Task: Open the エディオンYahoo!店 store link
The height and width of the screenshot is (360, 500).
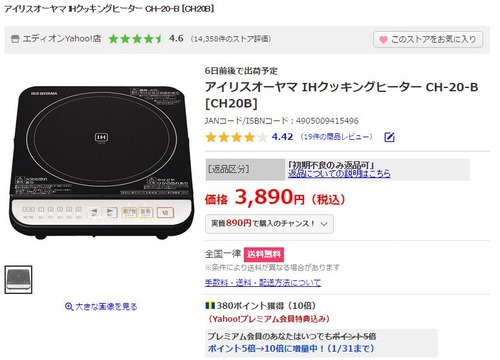Action: coord(62,39)
